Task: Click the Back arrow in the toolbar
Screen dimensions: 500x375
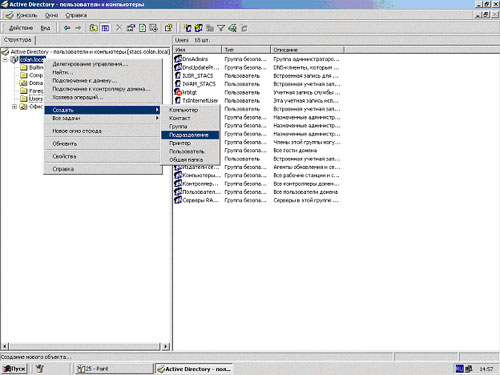Action: [x=67, y=28]
